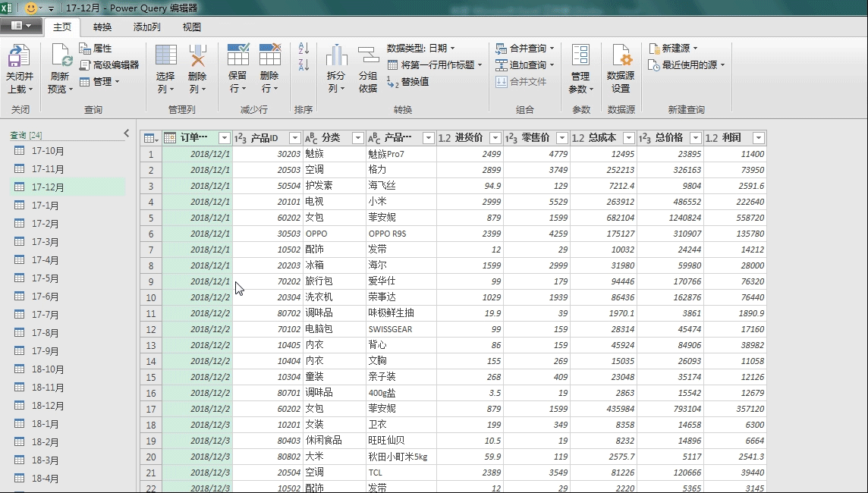Select the 17-11月 query

68,169
